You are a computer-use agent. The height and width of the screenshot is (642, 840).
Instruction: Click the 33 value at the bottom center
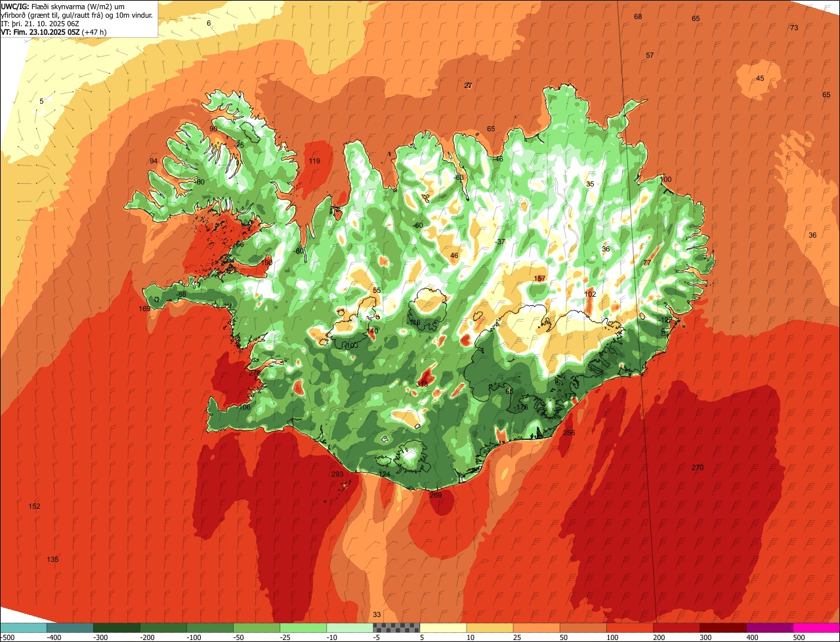(x=377, y=614)
